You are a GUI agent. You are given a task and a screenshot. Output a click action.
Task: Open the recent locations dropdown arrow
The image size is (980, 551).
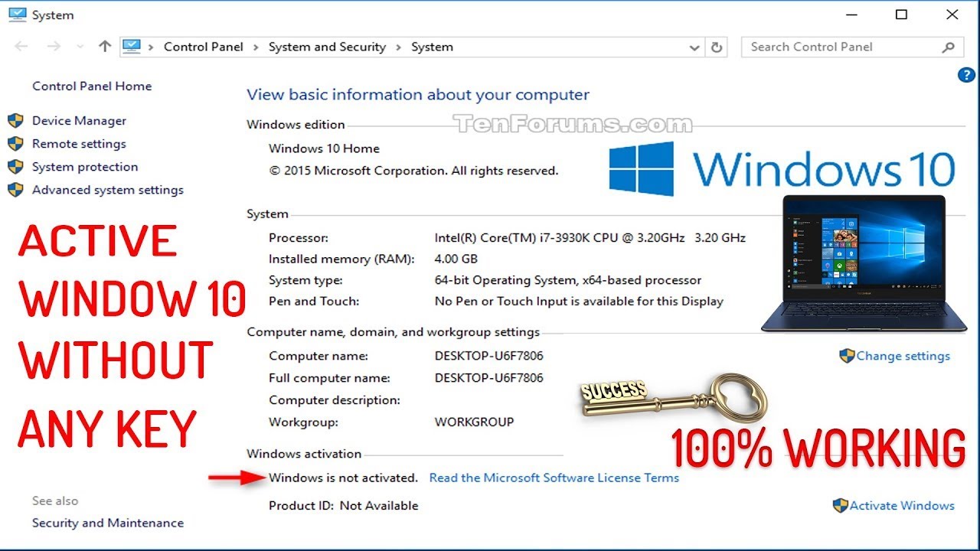point(80,47)
